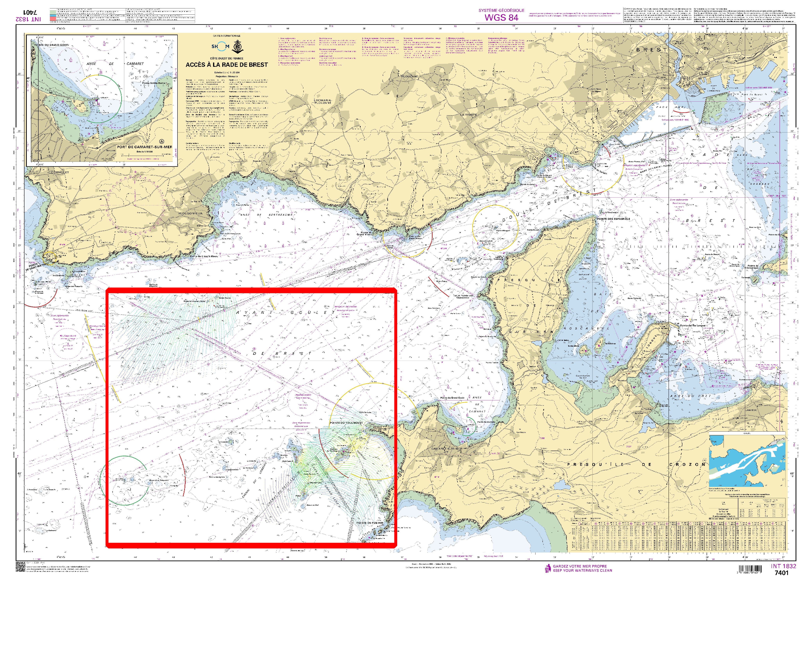812x667 pixels.
Task: Click the red swatch in top legend table
Action: coord(53,18)
